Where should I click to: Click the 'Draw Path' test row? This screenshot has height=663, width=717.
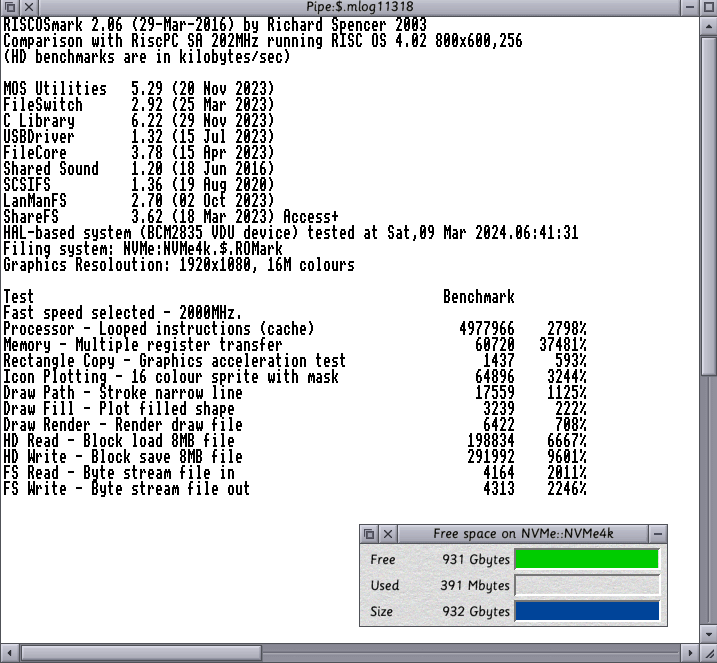point(294,393)
